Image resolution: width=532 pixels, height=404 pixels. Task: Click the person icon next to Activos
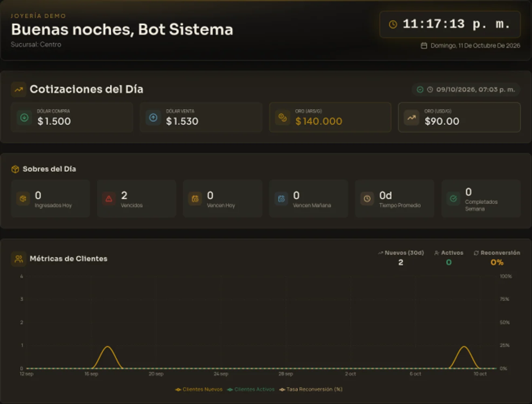[x=437, y=253]
